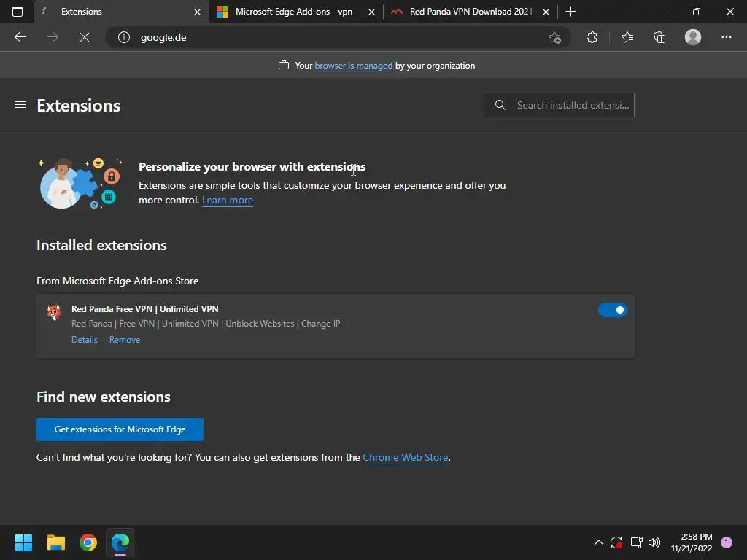Open File Explorer from taskbar
The image size is (747, 560).
coord(55,542)
